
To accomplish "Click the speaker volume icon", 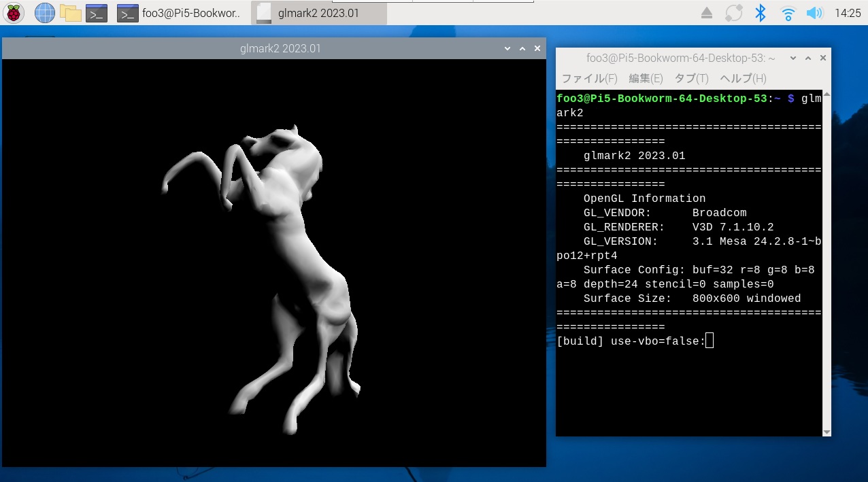I will (814, 13).
